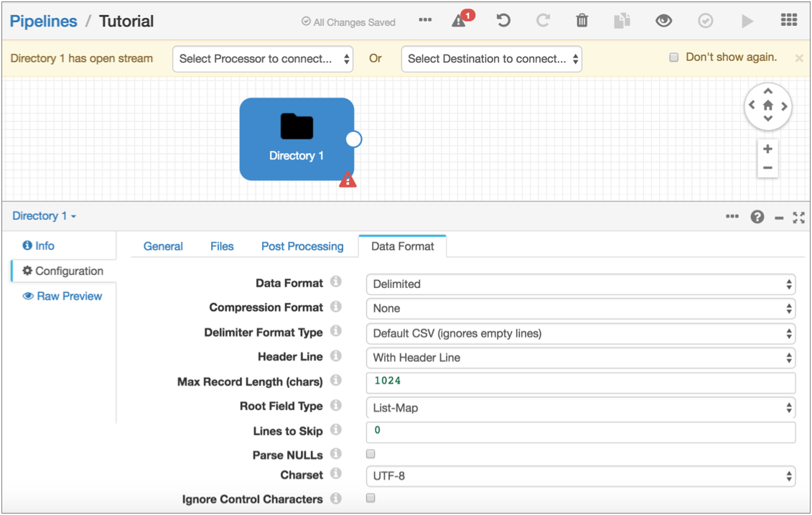Expand Select Processor to connect dropdown
The height and width of the screenshot is (515, 812).
(263, 59)
